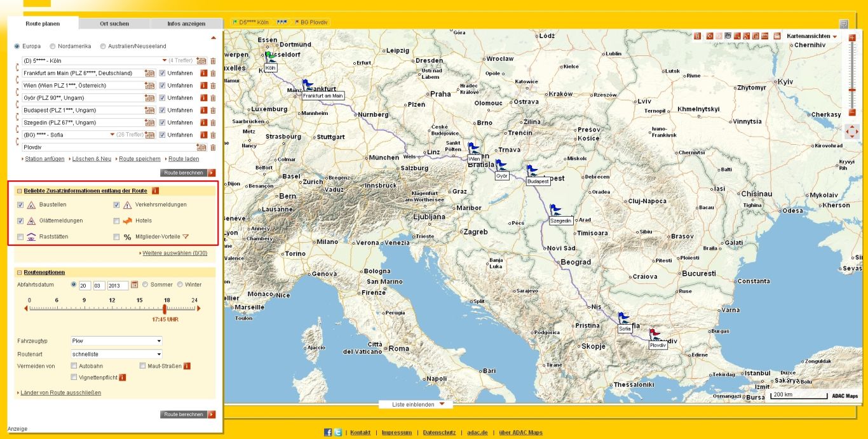868x439 pixels.
Task: Open the Infos anzeigen tab
Action: (186, 24)
